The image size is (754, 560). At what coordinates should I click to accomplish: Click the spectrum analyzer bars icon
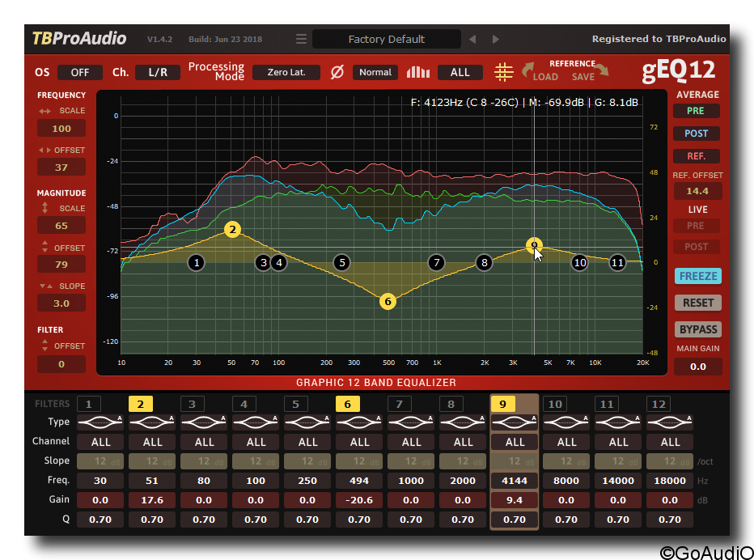pyautogui.click(x=417, y=72)
